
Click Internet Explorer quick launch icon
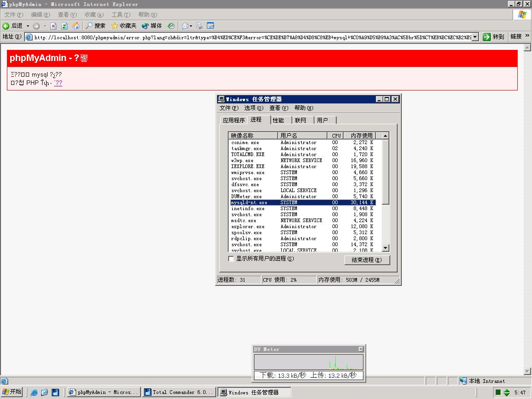click(34, 393)
